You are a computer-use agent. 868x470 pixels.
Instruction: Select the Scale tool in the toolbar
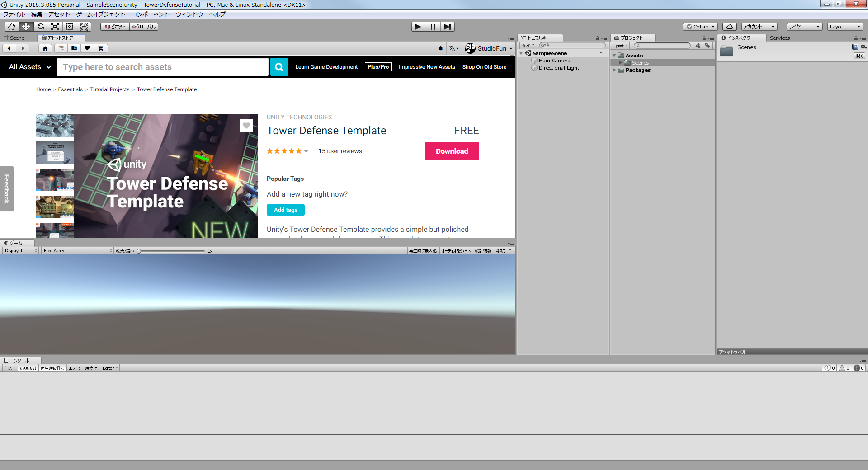(55, 27)
